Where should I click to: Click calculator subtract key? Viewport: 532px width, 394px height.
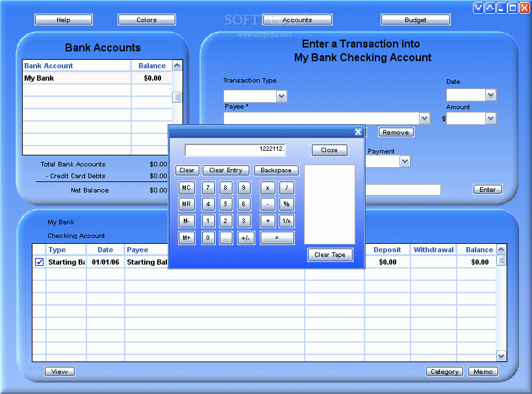pyautogui.click(x=268, y=204)
